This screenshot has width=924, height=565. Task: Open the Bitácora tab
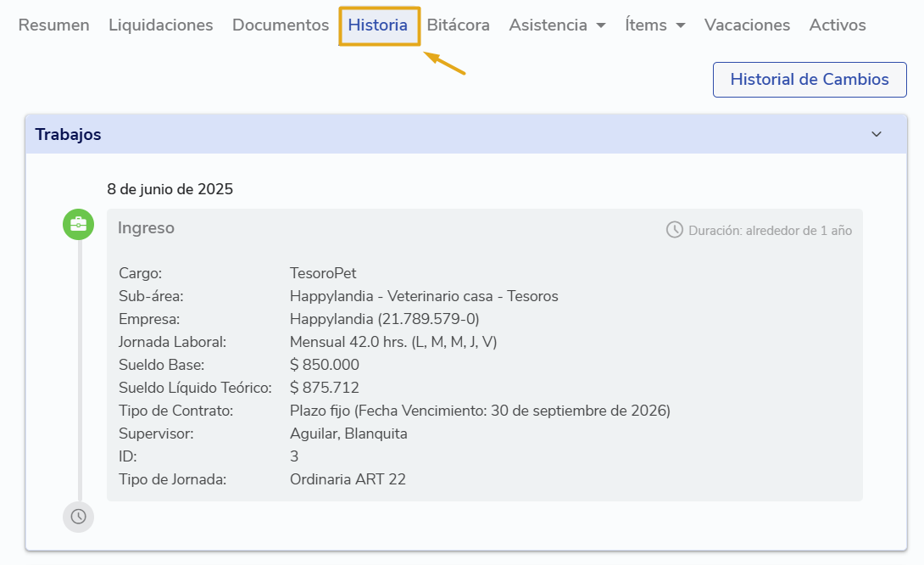pos(459,25)
